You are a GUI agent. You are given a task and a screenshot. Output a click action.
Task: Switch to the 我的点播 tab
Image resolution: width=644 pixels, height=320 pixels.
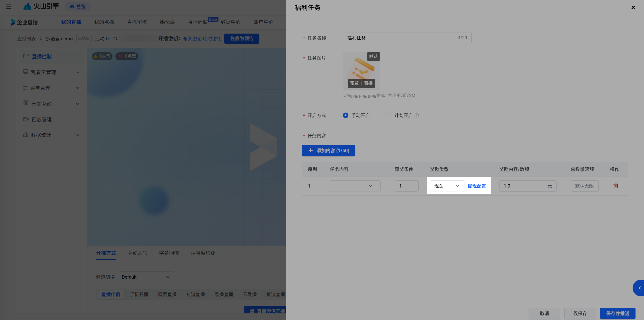coord(104,22)
